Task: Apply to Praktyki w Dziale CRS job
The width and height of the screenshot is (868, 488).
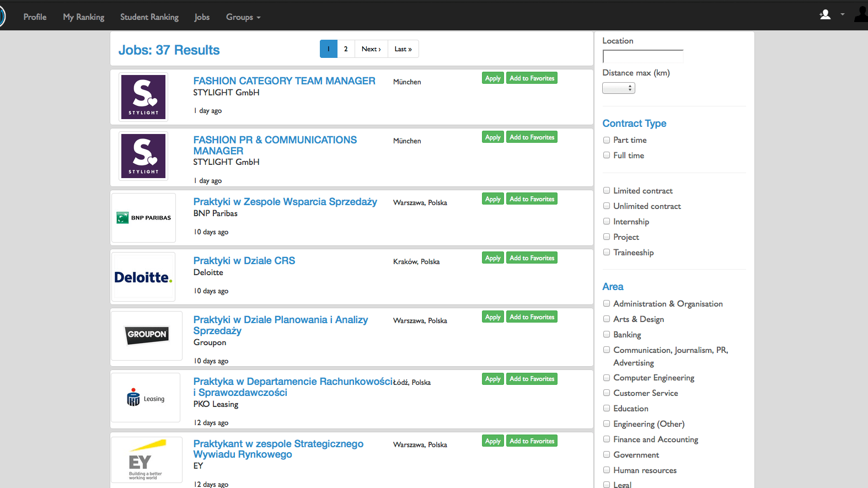Action: click(492, 258)
